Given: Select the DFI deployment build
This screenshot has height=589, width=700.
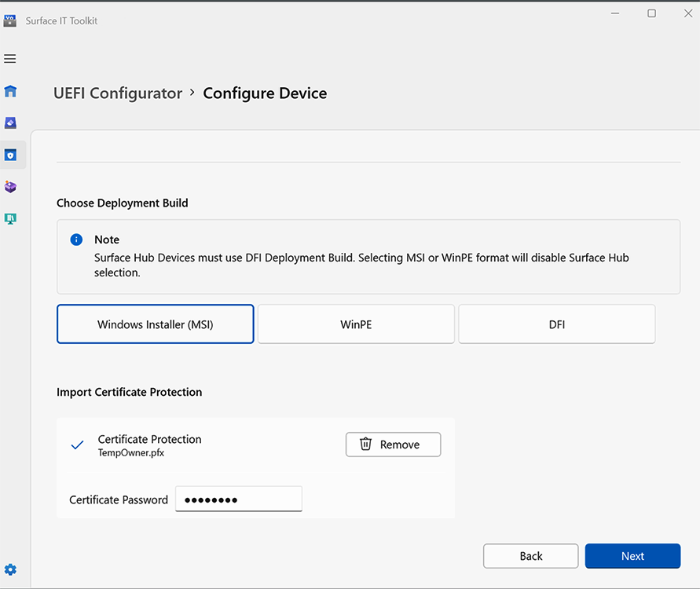Looking at the screenshot, I should (556, 324).
